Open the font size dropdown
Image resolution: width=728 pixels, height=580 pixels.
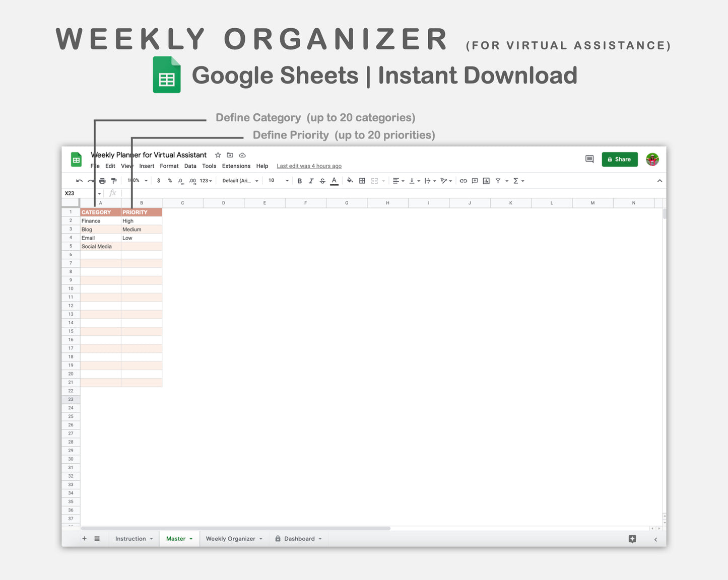[x=277, y=180]
